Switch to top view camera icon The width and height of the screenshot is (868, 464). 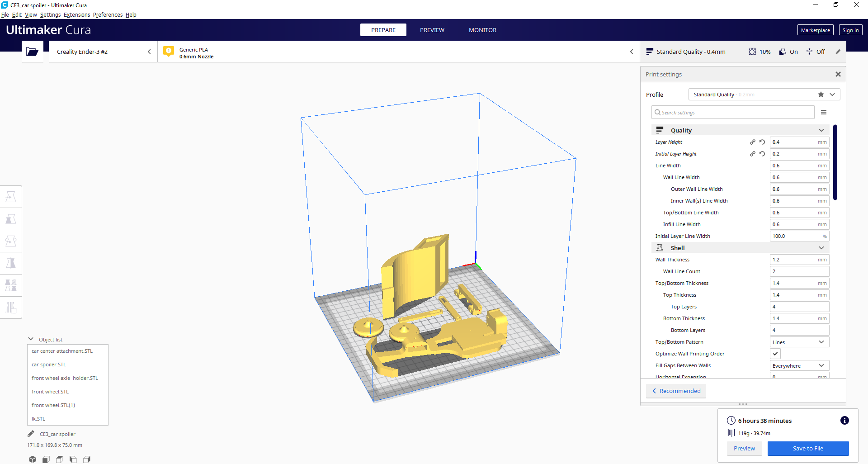[x=59, y=459]
